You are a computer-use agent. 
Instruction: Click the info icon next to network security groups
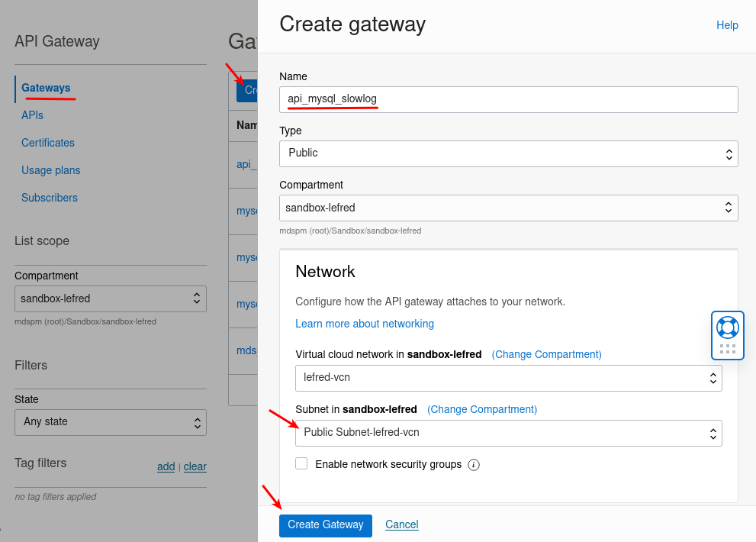474,464
